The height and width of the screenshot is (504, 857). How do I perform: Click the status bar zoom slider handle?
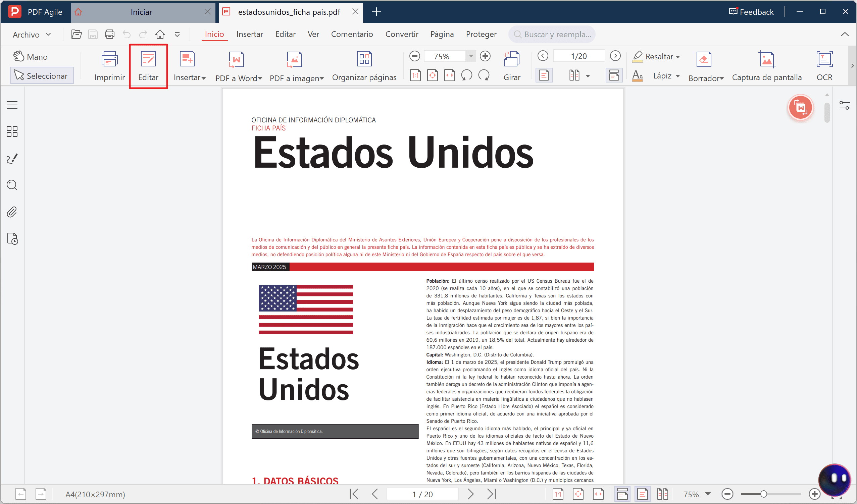(763, 494)
